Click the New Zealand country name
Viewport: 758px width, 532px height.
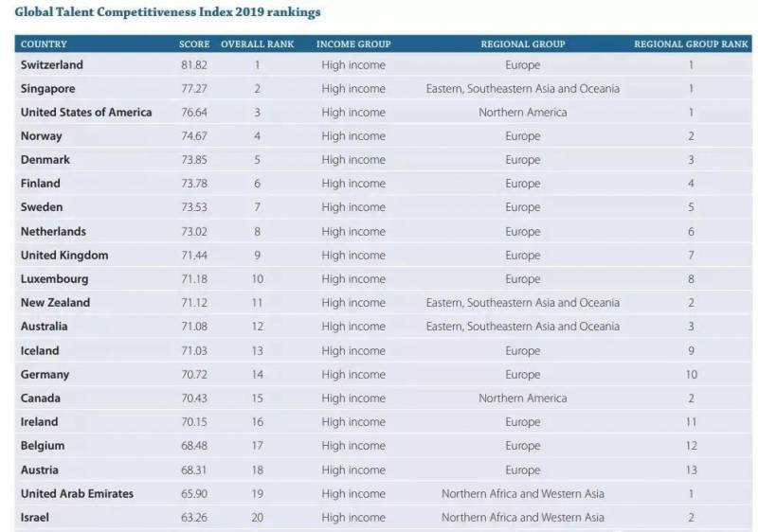(55, 303)
